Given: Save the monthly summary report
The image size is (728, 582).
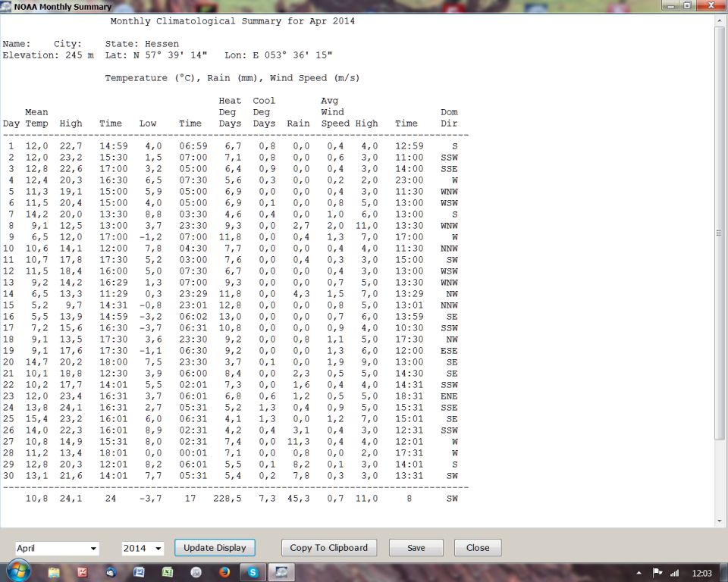Looking at the screenshot, I should coord(416,548).
